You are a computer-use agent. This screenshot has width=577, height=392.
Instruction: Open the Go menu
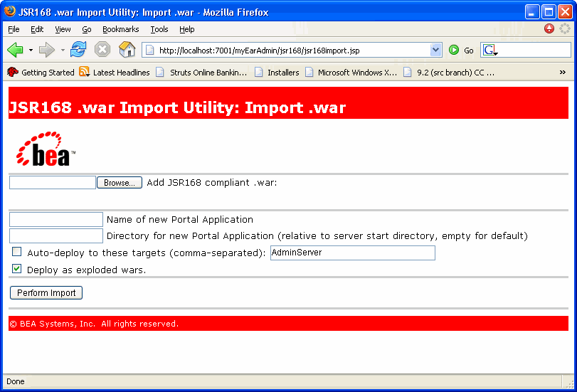pyautogui.click(x=87, y=29)
